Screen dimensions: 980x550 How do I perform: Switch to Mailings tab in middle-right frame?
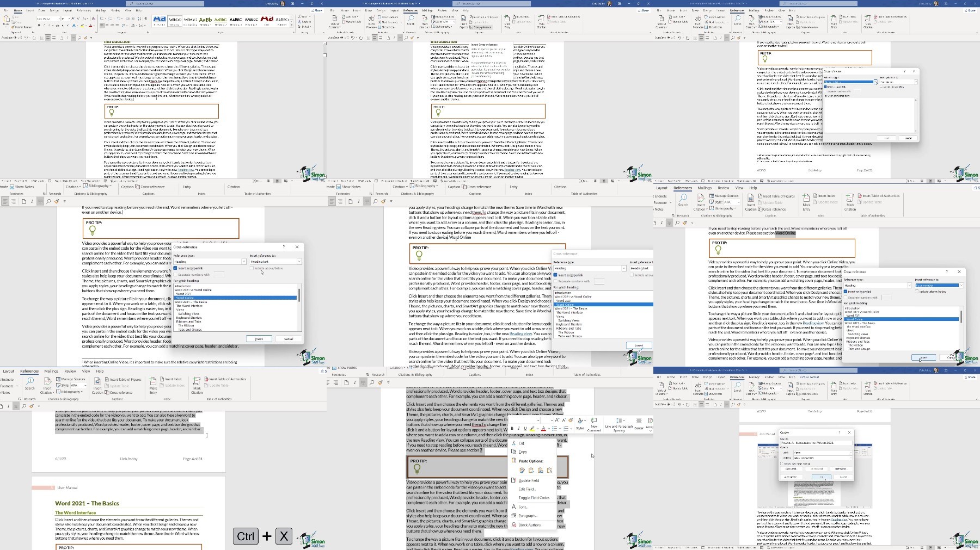(705, 188)
